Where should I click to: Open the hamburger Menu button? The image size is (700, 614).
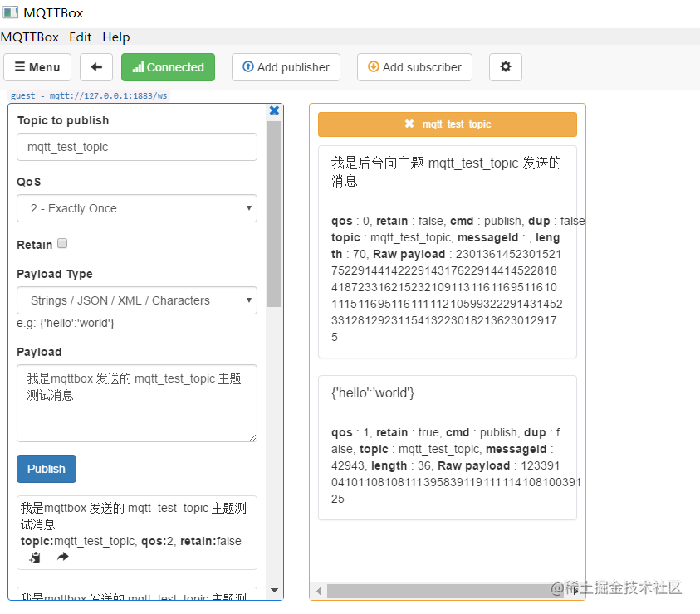coord(37,67)
